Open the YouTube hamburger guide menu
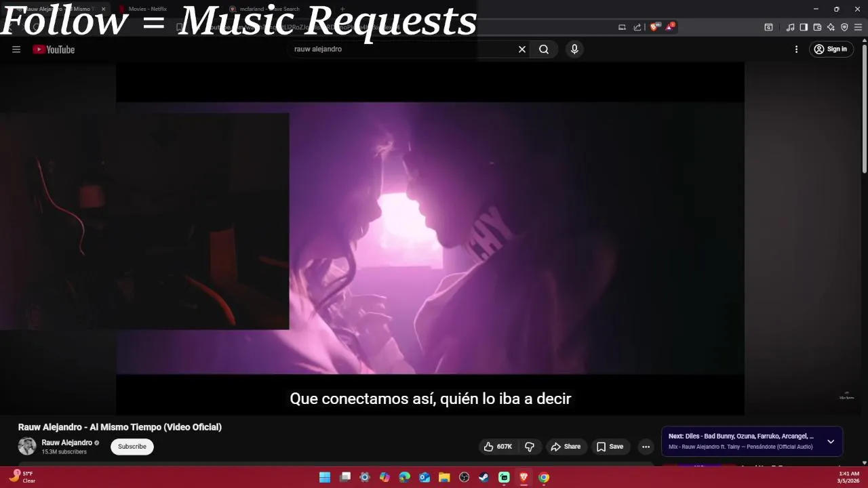Image resolution: width=868 pixels, height=488 pixels. tap(16, 49)
